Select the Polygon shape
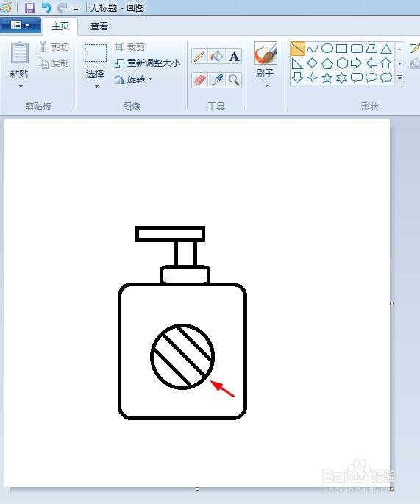Screen dimensions: 420x504 coord(371,49)
